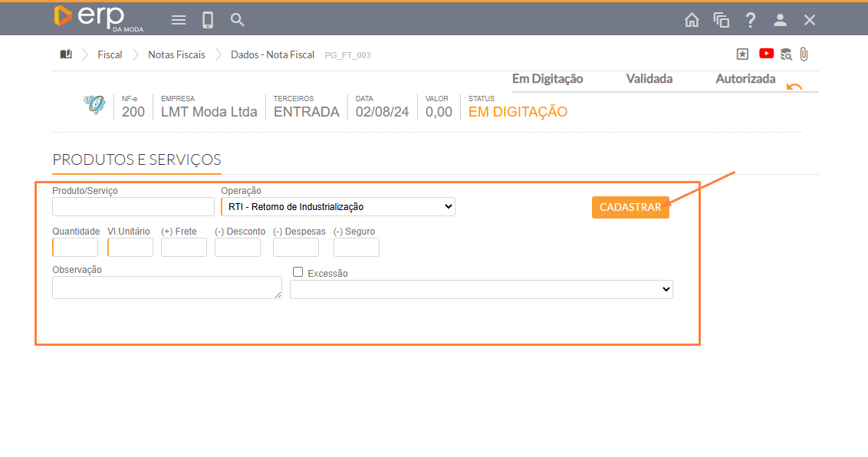Open the multiple windows icon
868x457 pixels.
click(x=721, y=21)
